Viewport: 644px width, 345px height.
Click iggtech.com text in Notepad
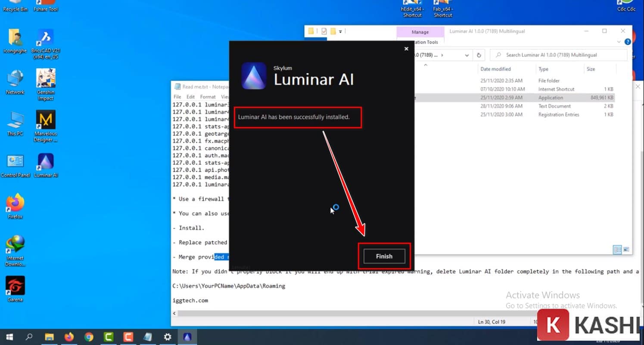click(190, 300)
